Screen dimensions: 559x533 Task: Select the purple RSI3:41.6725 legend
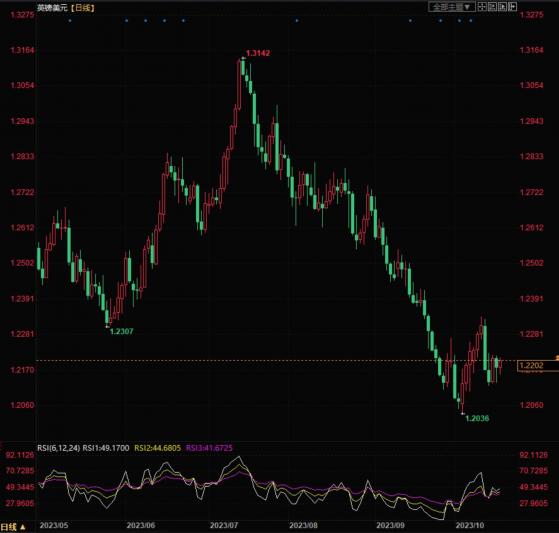coord(209,448)
